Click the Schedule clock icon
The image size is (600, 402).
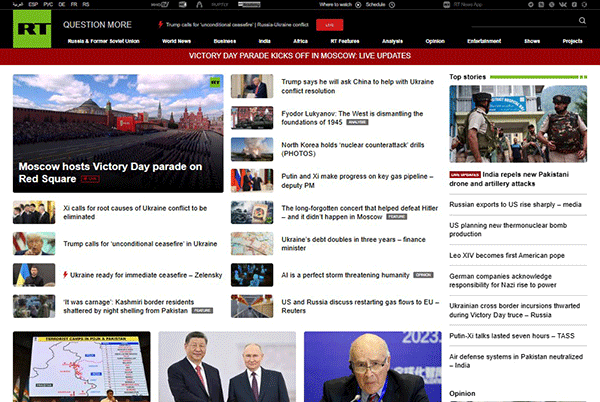(392, 5)
